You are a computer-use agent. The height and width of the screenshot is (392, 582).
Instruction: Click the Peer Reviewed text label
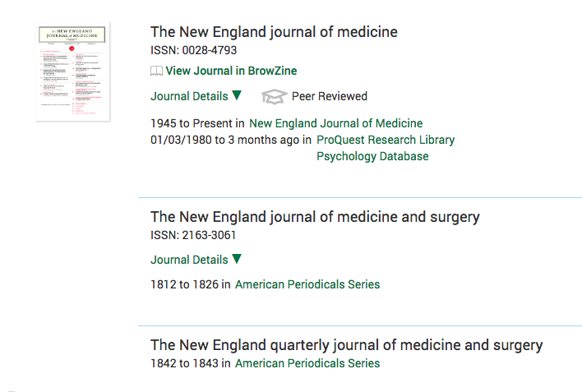point(329,97)
